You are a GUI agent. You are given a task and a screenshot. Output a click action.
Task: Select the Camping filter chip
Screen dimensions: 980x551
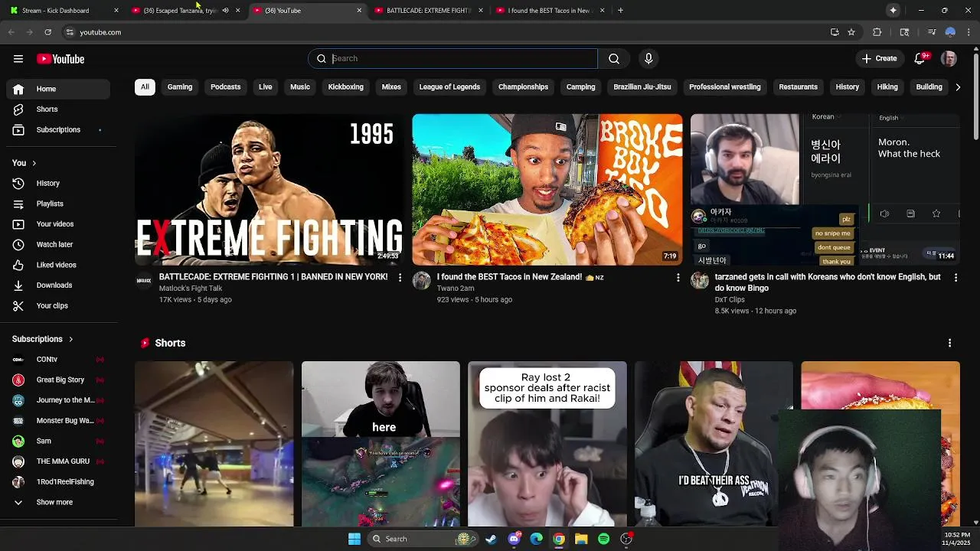581,87
